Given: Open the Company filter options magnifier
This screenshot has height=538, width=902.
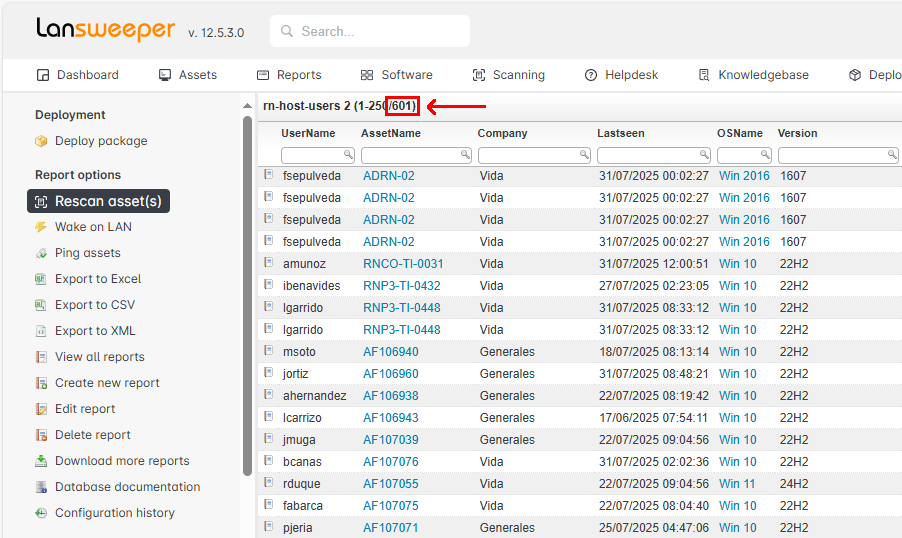Looking at the screenshot, I should coord(584,155).
